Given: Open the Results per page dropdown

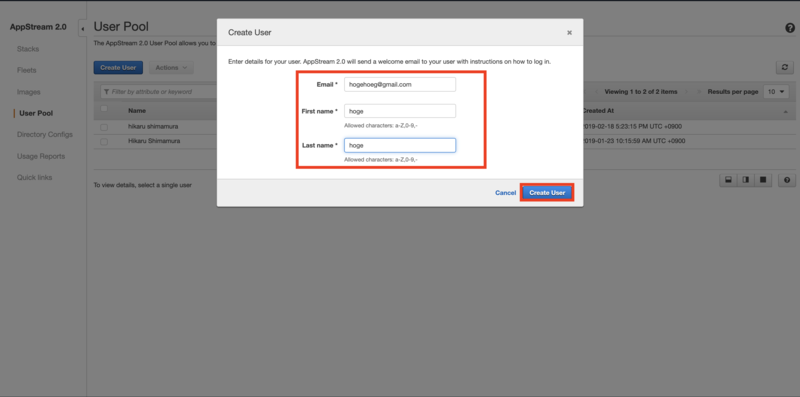Looking at the screenshot, I should [x=776, y=92].
